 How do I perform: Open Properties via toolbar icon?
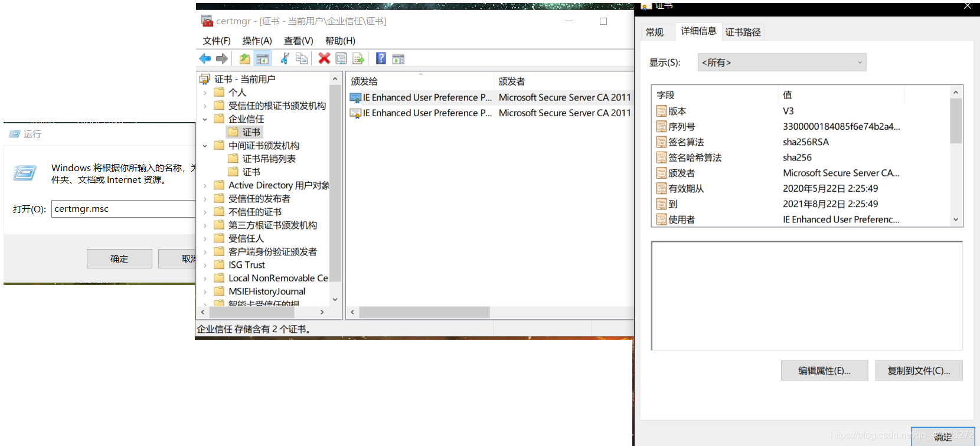[341, 58]
